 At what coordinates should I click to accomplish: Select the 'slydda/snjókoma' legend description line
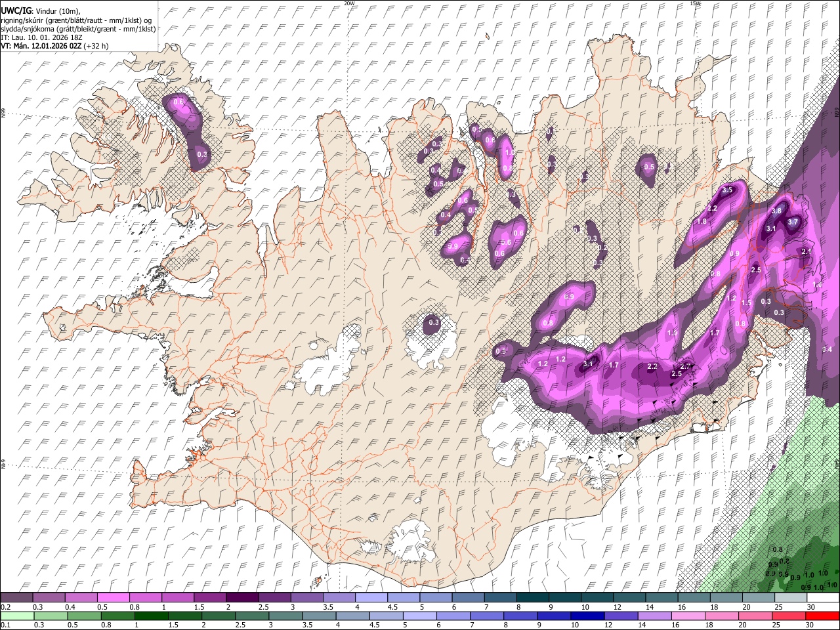[78, 29]
